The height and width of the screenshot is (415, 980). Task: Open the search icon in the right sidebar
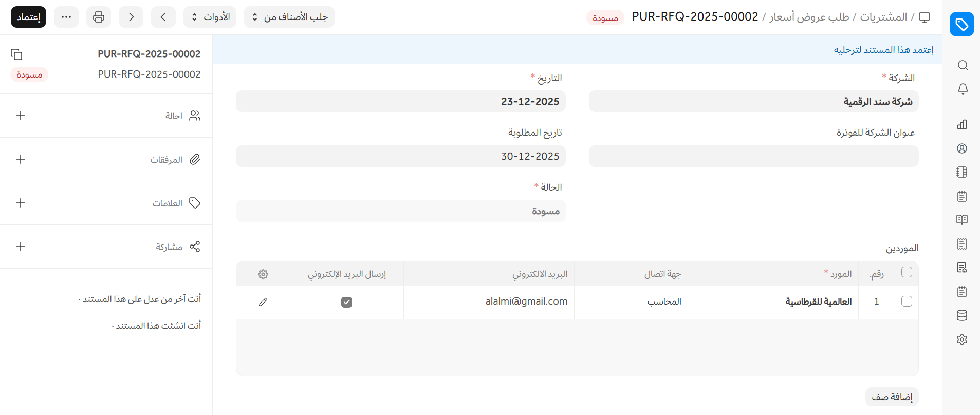pyautogui.click(x=963, y=65)
